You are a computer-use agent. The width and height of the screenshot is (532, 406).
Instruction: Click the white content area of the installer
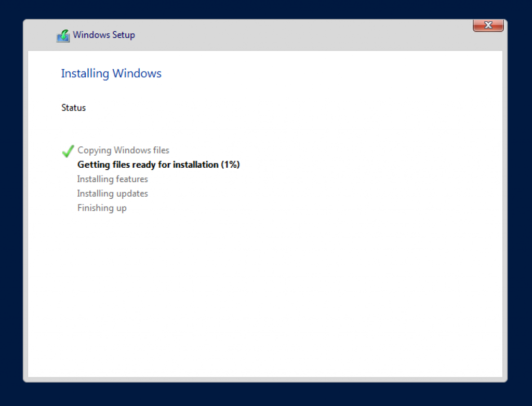pyautogui.click(x=266, y=286)
